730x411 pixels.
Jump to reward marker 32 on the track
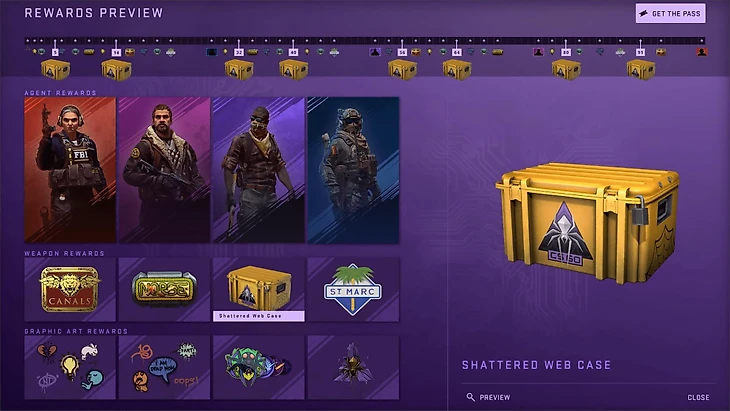pos(239,53)
